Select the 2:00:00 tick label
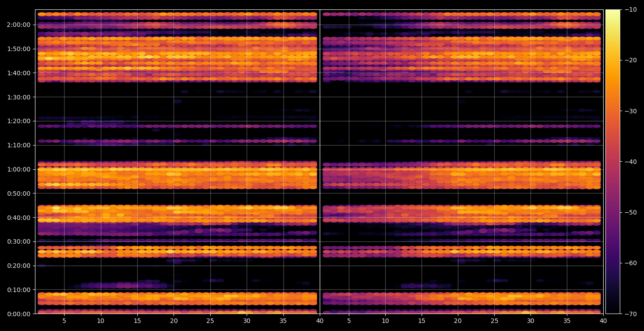The height and width of the screenshot is (331, 644). 18,25
